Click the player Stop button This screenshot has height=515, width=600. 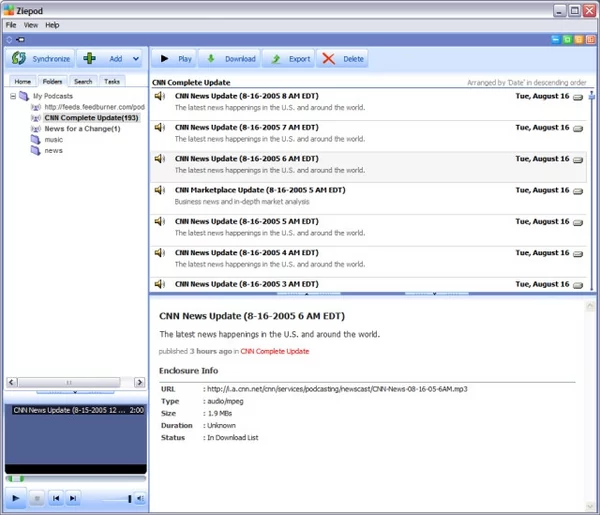37,498
